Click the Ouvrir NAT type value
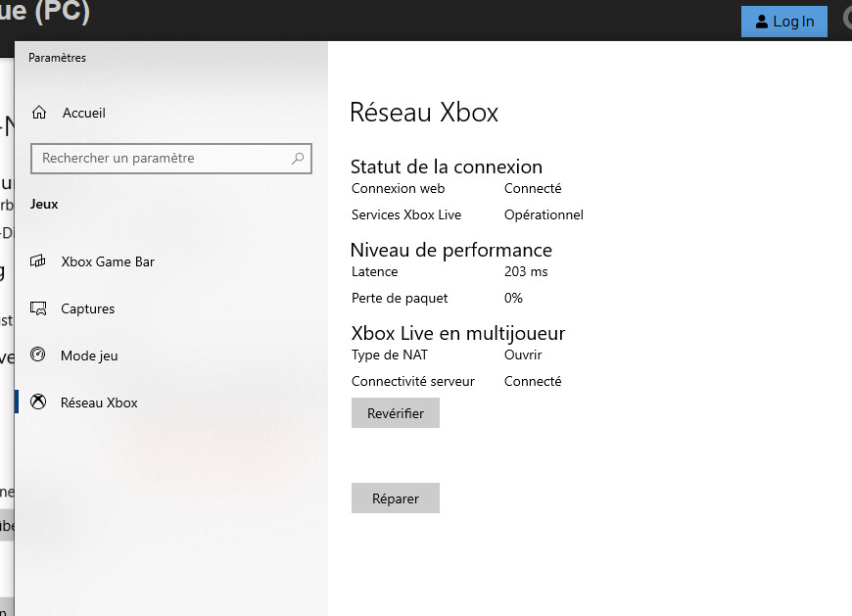Screen dimensions: 852x616 coord(523,355)
